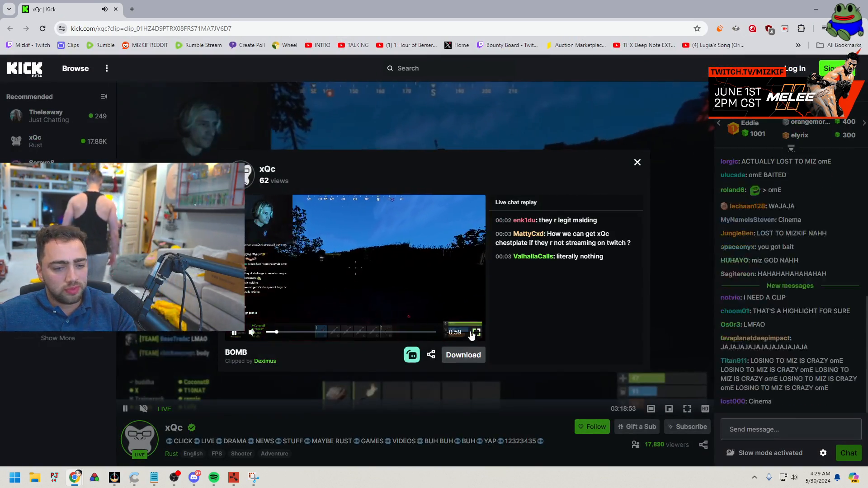868x488 pixels.
Task: Expand the gift leaderboard below Eddie
Action: click(791, 148)
